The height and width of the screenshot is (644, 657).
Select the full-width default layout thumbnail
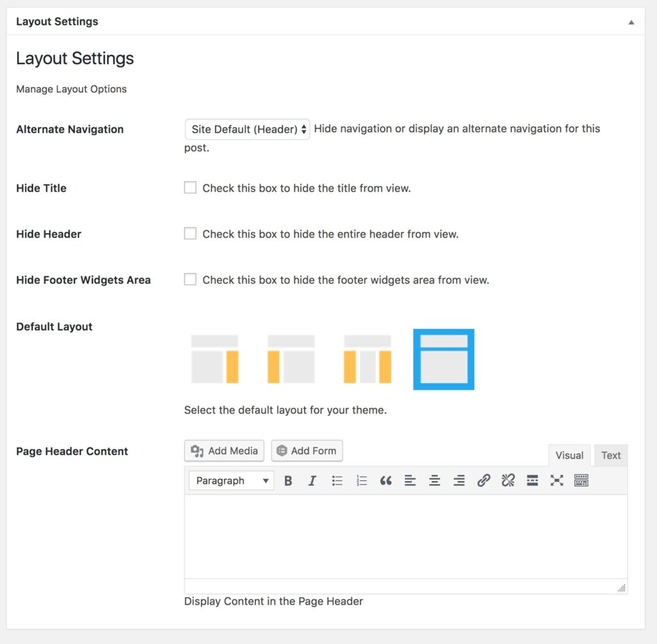click(443, 359)
